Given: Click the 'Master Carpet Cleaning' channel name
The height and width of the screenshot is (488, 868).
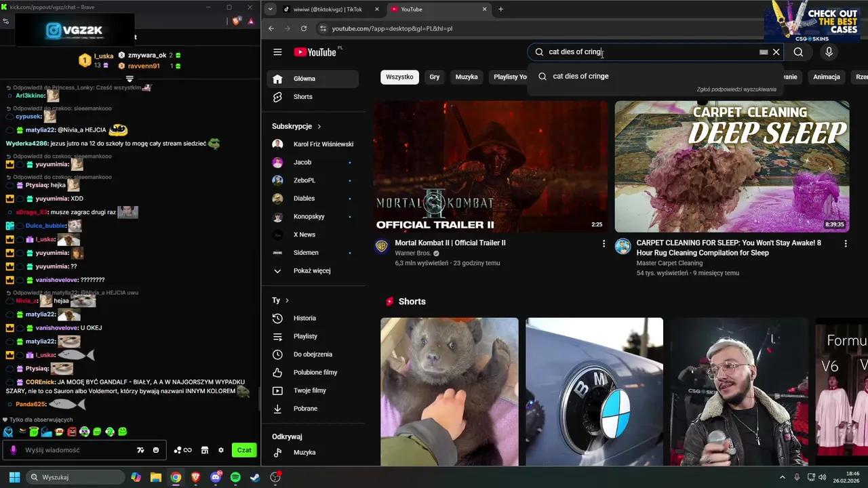Looking at the screenshot, I should pos(669,263).
